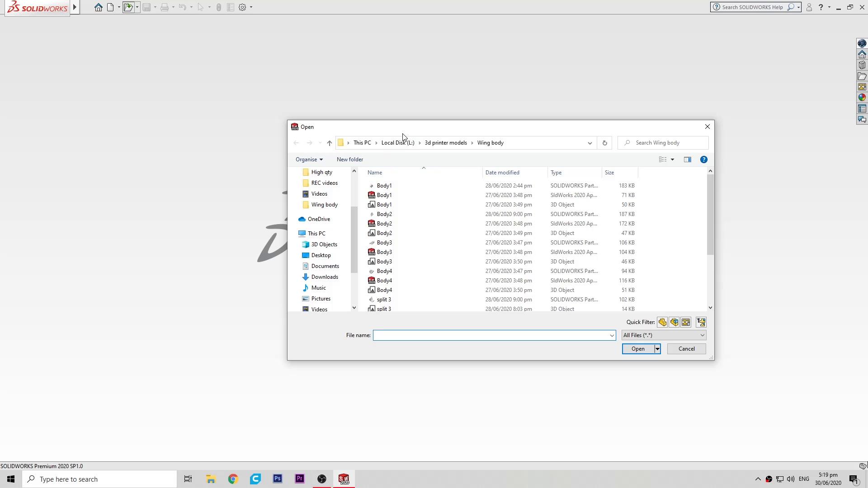Click the Search SOLIDWORKS Help field
The image size is (868, 488).
click(x=752, y=7)
